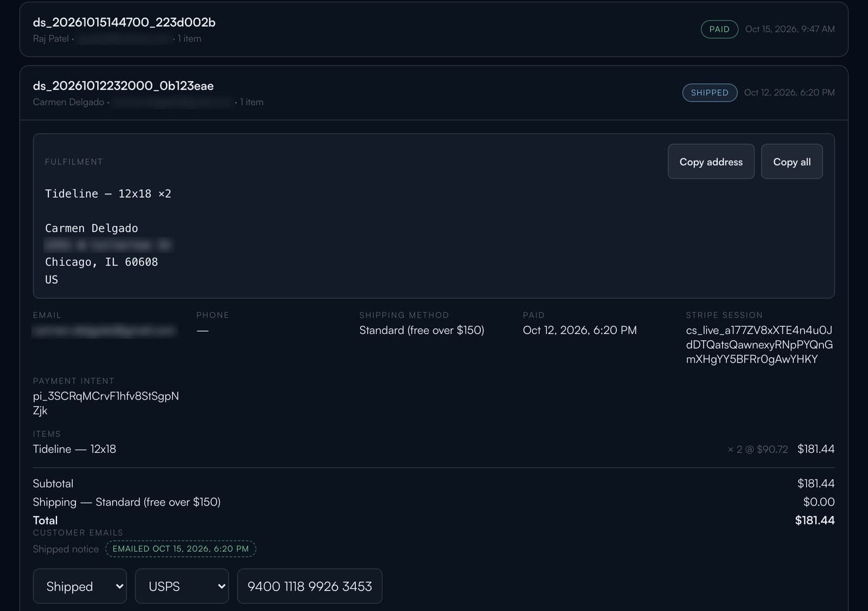This screenshot has height=611, width=868.
Task: Click the Copy address button
Action: tap(711, 162)
